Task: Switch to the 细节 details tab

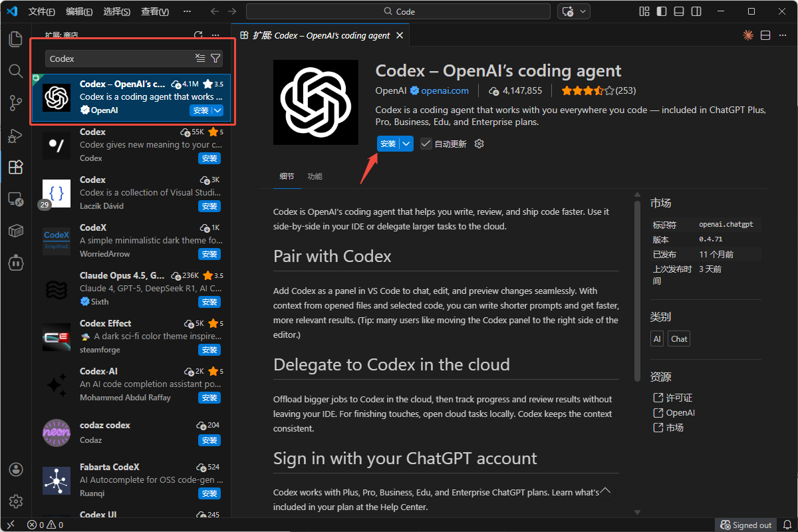Action: coord(287,176)
